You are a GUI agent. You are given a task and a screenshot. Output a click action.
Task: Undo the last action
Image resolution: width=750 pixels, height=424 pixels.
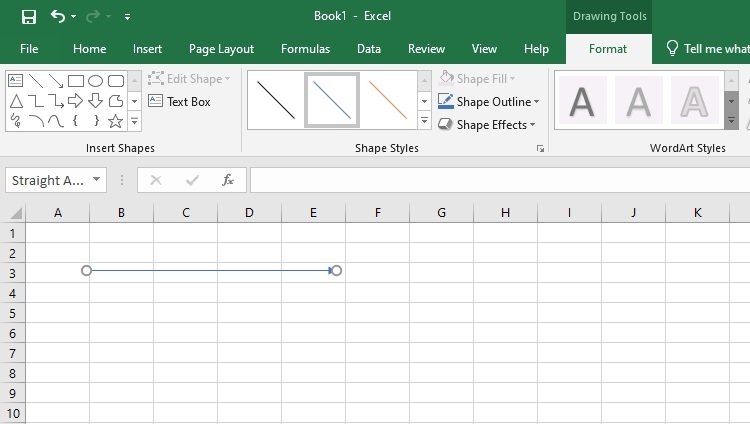57,17
